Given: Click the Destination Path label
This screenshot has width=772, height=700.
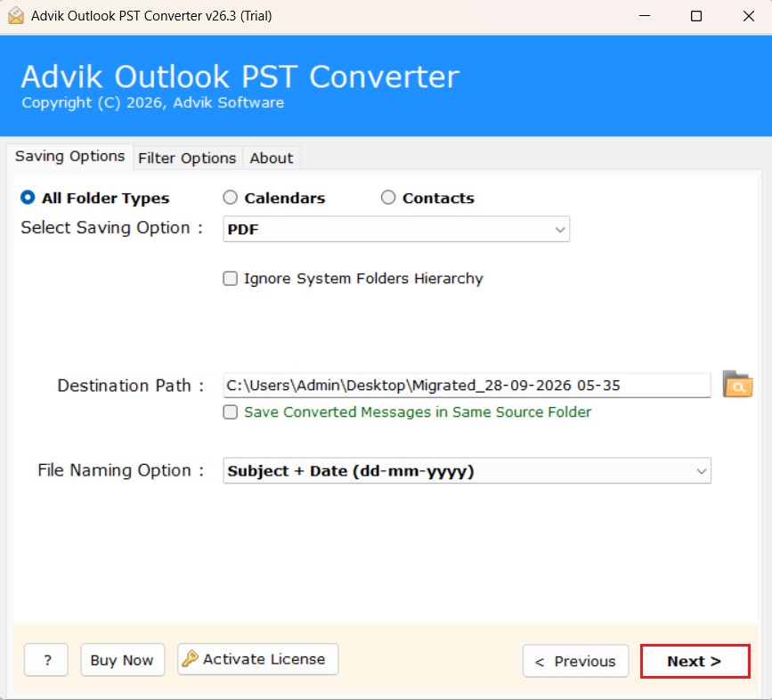Looking at the screenshot, I should click(131, 386).
